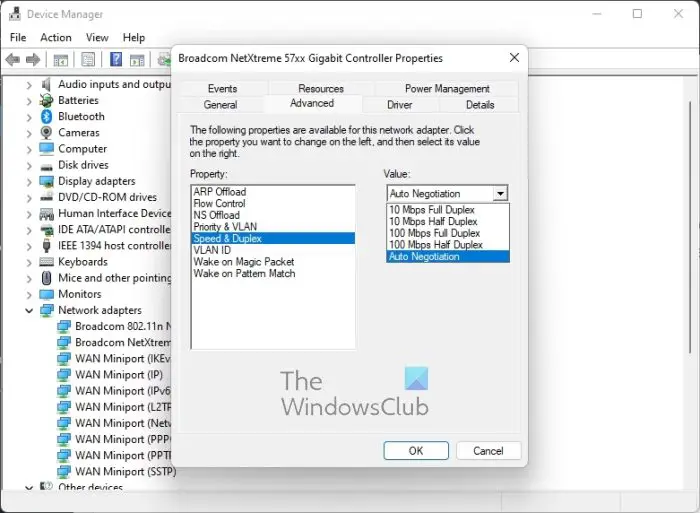Switch to the General tab
The height and width of the screenshot is (513, 700).
click(x=220, y=104)
